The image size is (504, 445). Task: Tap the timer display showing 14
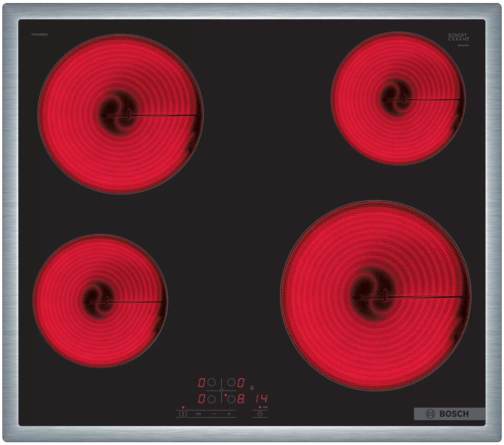[x=261, y=399]
